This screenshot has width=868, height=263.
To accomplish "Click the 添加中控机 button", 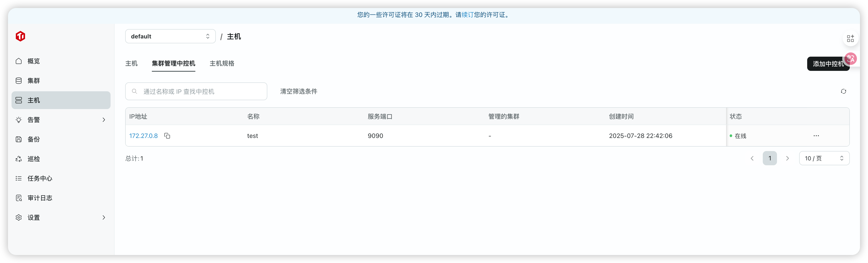I will click(828, 64).
